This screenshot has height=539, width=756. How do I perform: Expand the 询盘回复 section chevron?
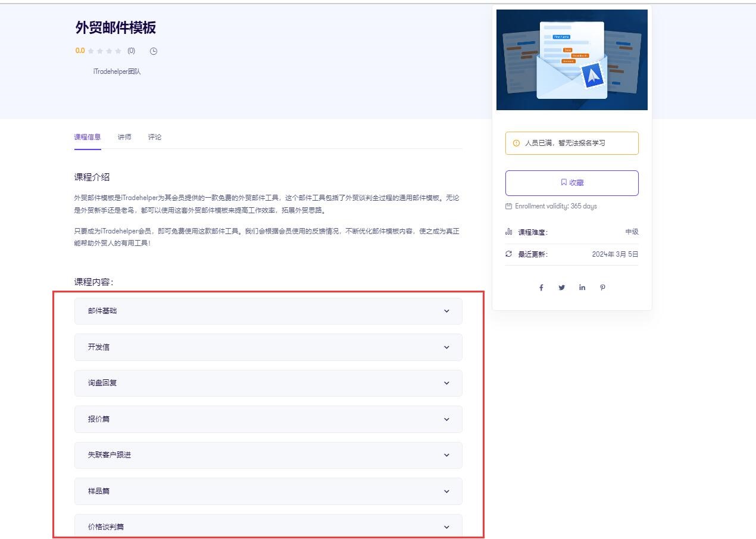pyautogui.click(x=446, y=383)
